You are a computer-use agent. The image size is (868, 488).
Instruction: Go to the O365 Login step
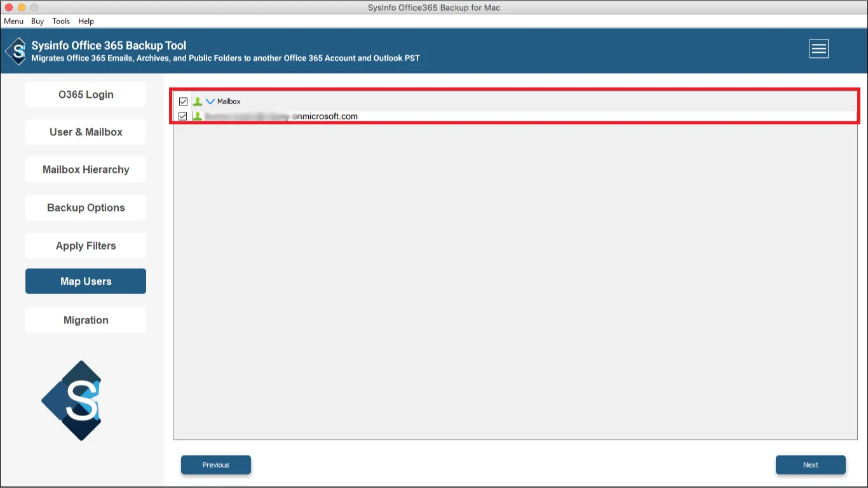[x=86, y=95]
